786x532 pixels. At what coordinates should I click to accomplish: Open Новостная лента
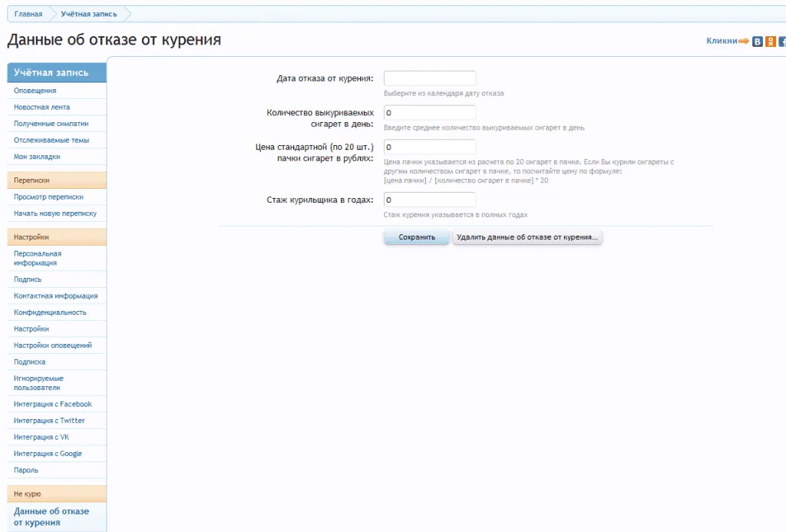click(38, 107)
